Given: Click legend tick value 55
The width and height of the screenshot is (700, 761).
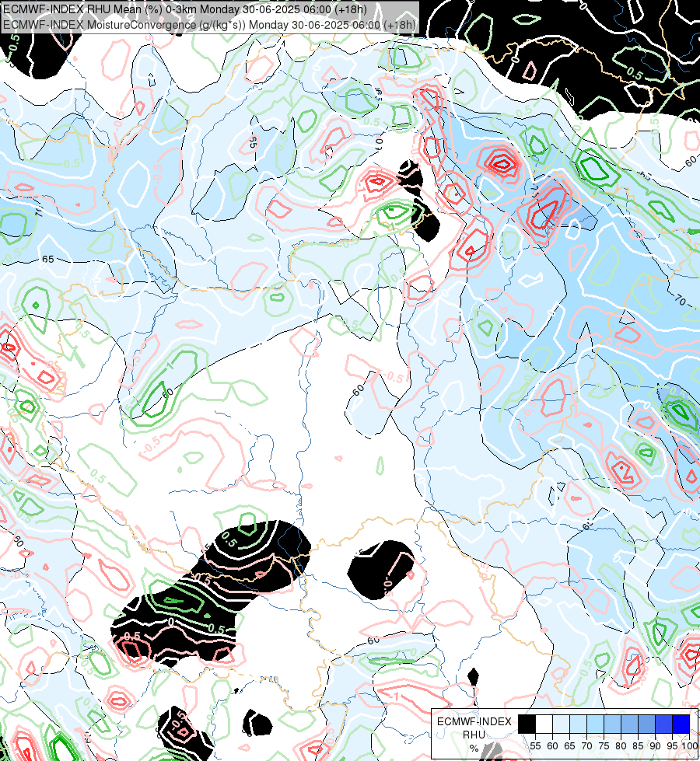Looking at the screenshot, I should pos(535,746).
